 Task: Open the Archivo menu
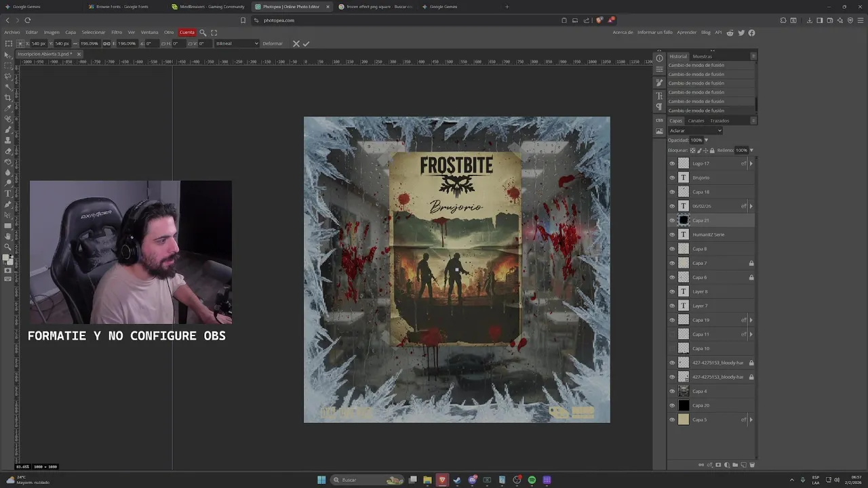tap(12, 33)
